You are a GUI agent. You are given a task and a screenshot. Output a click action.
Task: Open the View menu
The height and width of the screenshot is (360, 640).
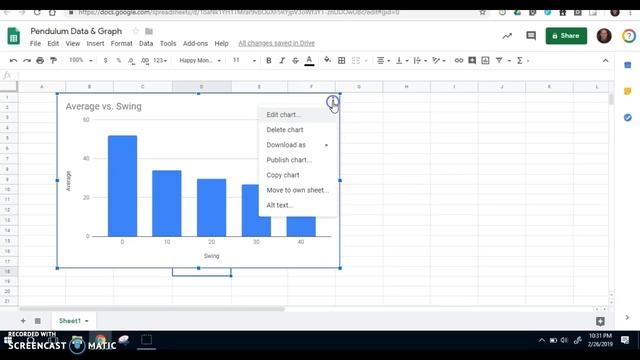tap(73, 43)
